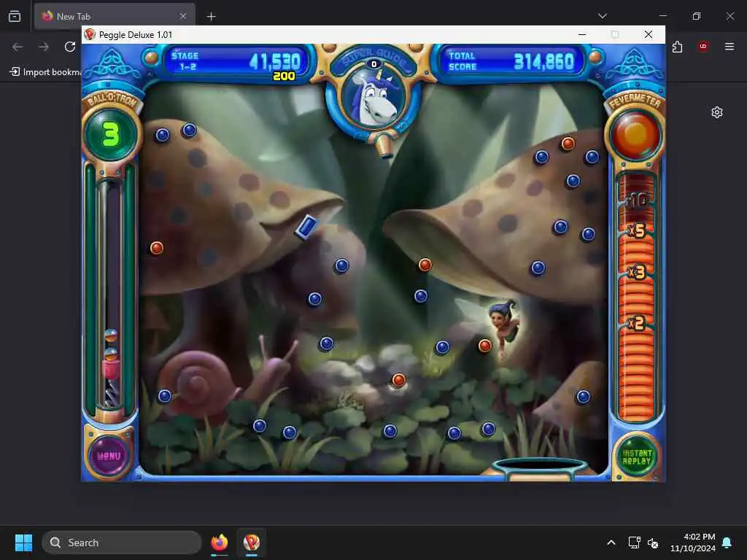Open the purple Menu button in Peggle
The image size is (747, 560).
pyautogui.click(x=109, y=455)
